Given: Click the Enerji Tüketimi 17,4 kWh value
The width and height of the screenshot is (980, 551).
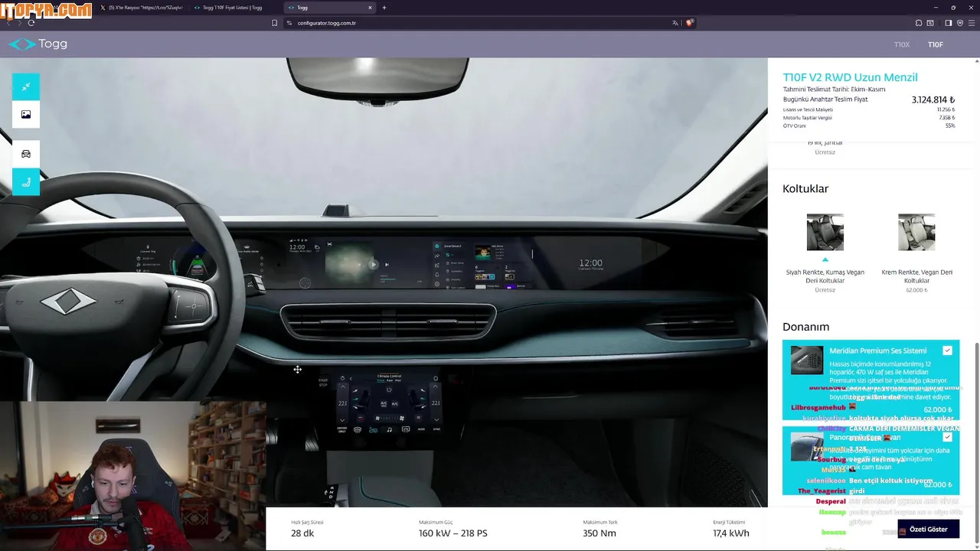Looking at the screenshot, I should [x=731, y=533].
